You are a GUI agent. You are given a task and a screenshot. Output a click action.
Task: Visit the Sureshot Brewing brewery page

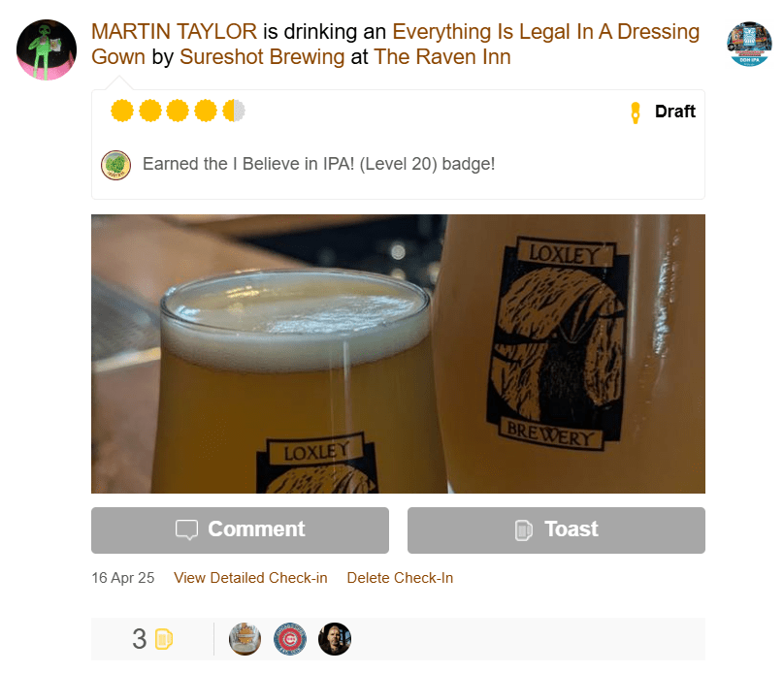262,57
